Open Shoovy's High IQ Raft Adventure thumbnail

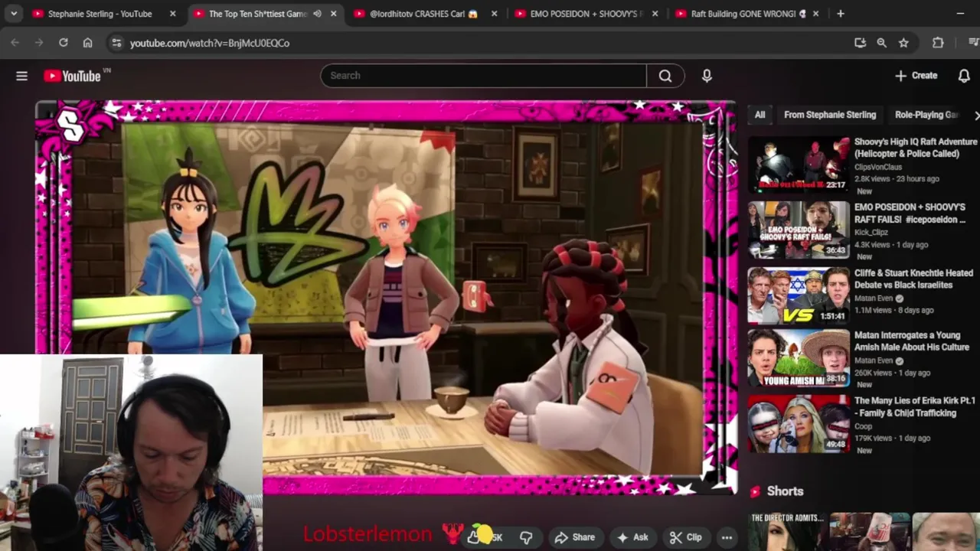tap(799, 165)
